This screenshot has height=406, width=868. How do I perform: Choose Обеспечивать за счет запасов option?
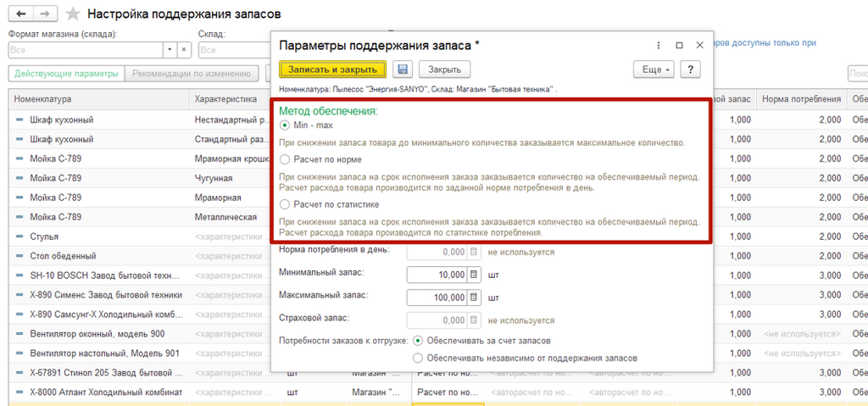418,340
